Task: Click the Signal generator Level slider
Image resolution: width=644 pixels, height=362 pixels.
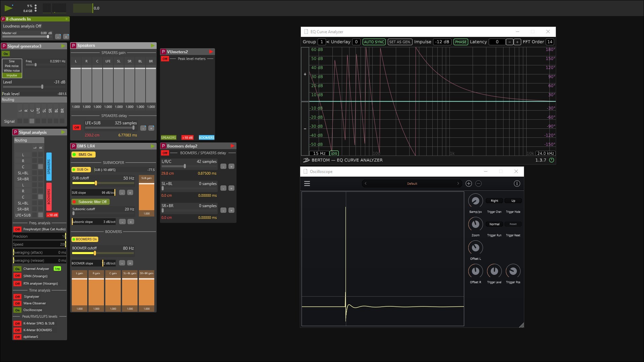Action: [x=34, y=87]
